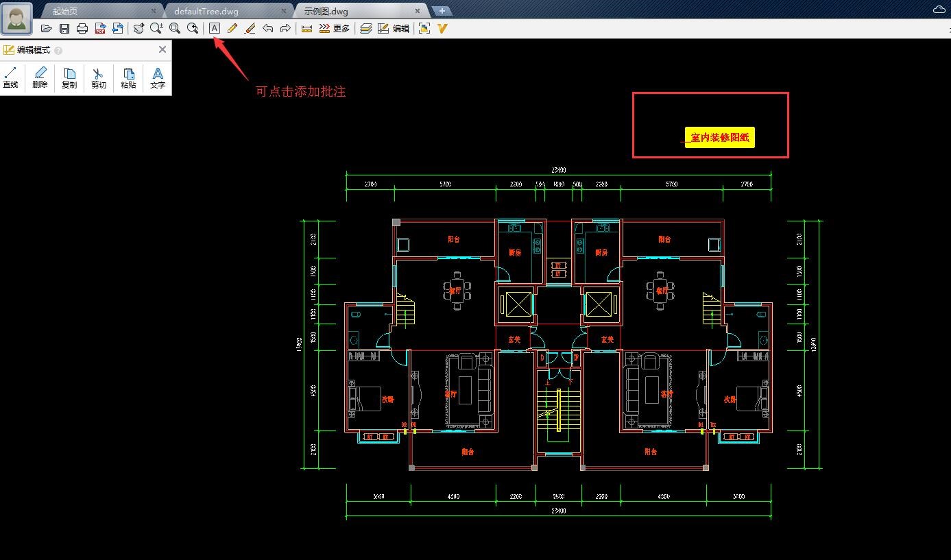The width and height of the screenshot is (951, 560).
Task: Activate the 删除 delete tool
Action: click(39, 77)
